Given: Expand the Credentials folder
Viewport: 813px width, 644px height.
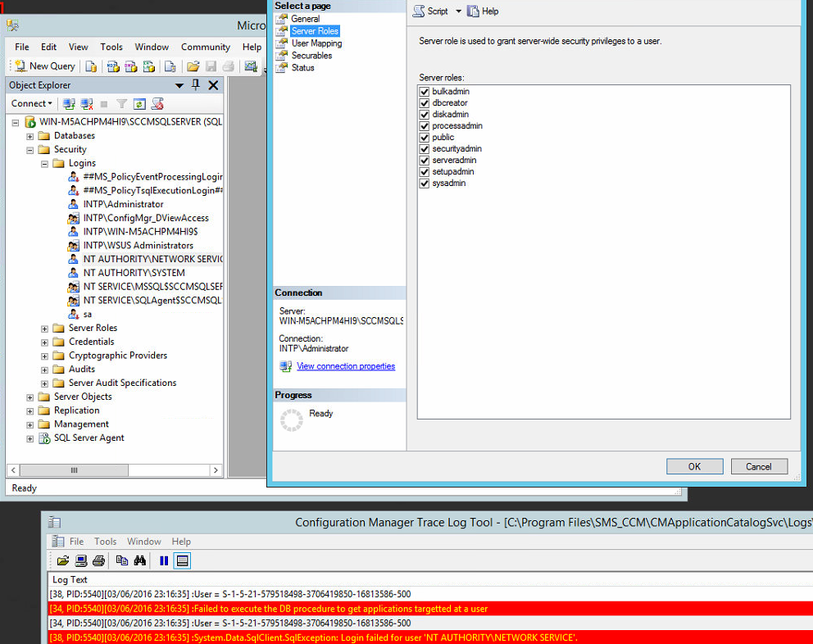Looking at the screenshot, I should pyautogui.click(x=44, y=342).
